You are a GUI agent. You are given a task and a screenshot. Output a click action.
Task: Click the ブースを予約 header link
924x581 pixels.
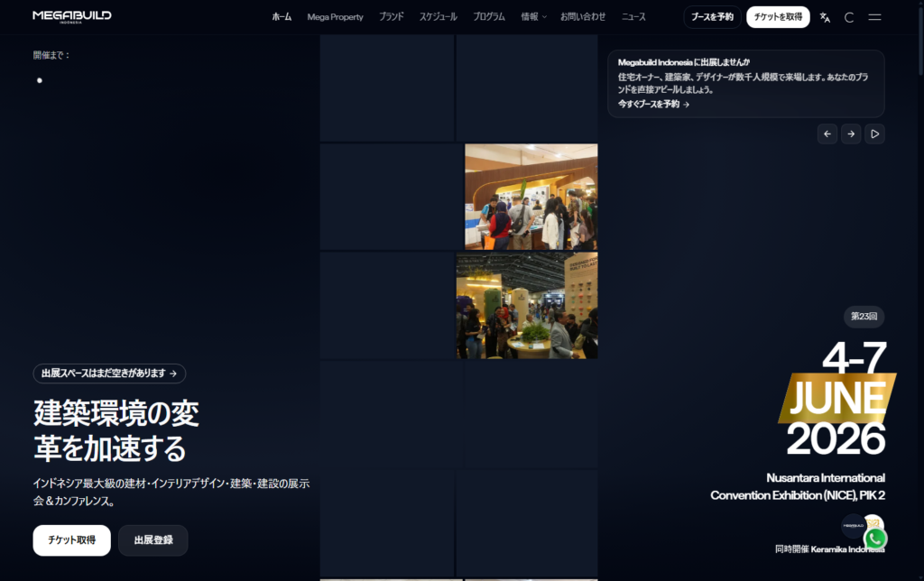click(712, 16)
